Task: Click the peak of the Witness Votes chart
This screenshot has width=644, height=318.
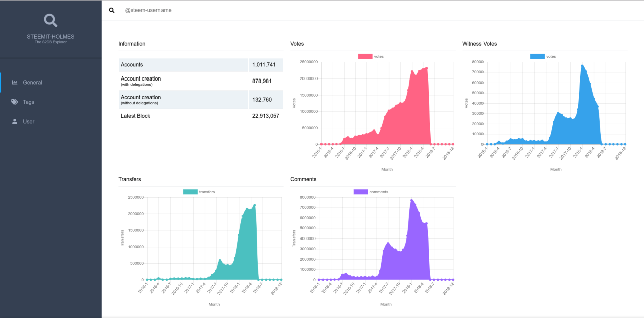Action: point(582,65)
